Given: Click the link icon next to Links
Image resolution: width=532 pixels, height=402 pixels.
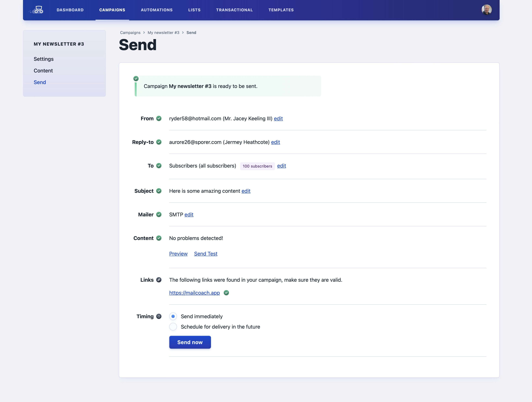Looking at the screenshot, I should point(159,280).
